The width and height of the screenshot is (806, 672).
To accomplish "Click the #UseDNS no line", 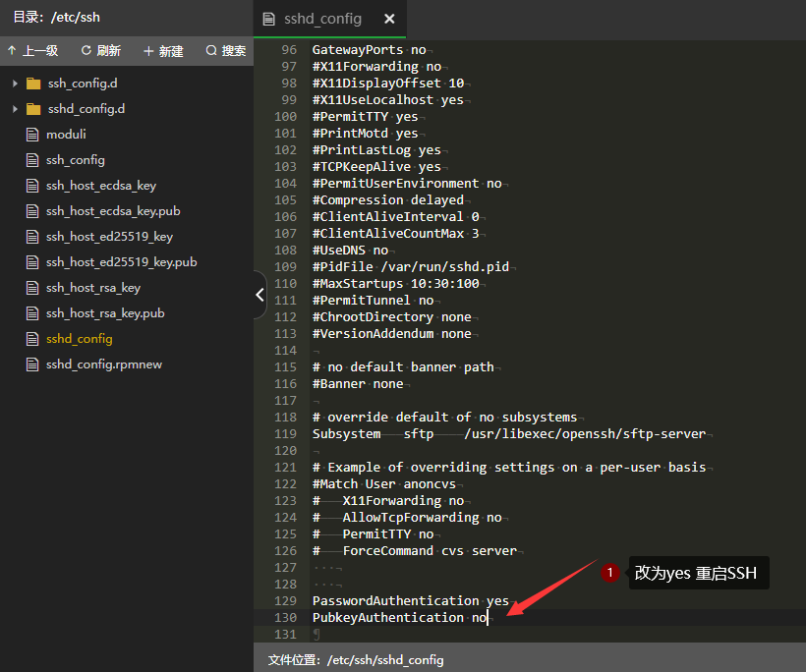I will pyautogui.click(x=350, y=251).
